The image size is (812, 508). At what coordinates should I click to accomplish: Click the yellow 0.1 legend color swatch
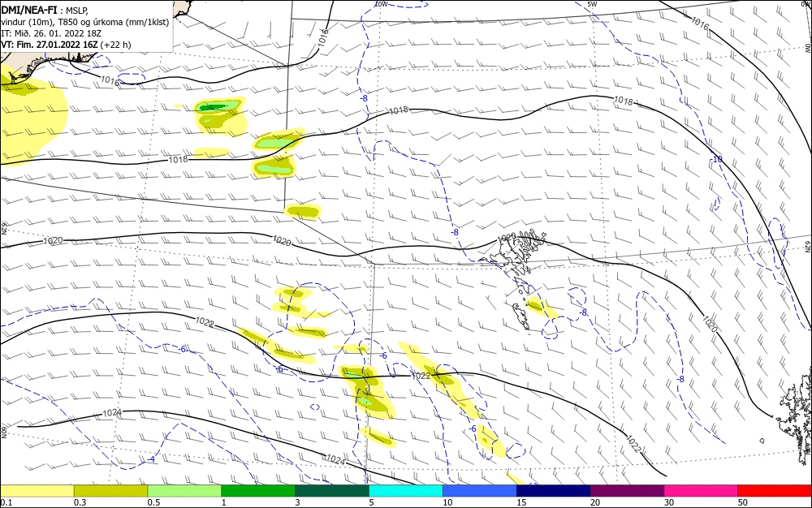pyautogui.click(x=37, y=491)
